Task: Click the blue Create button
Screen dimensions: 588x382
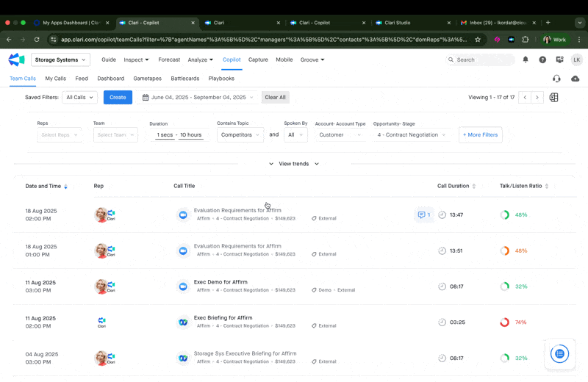Action: [118, 98]
